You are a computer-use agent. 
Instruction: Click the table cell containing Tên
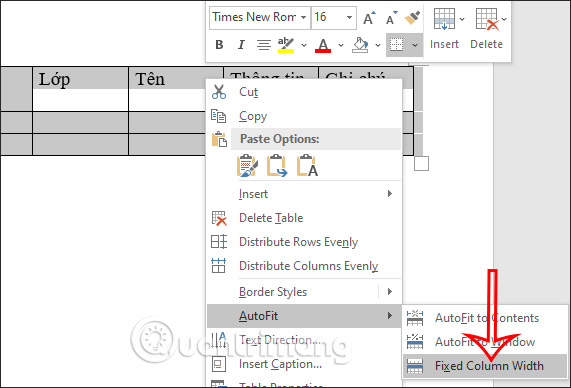168,89
